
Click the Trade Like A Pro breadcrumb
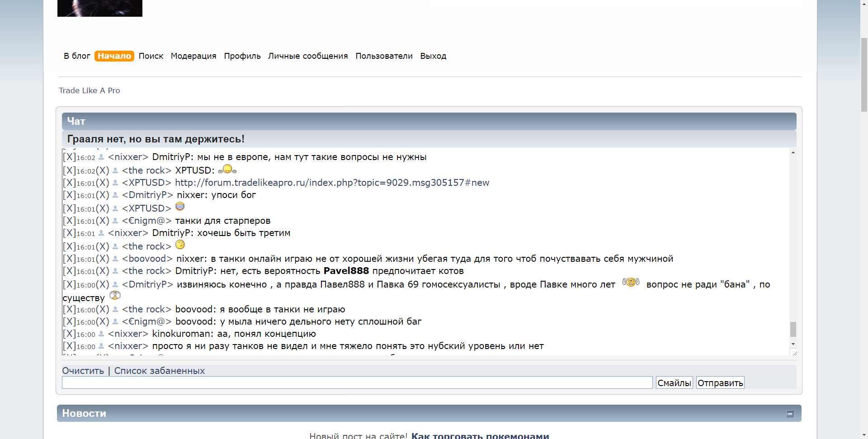tap(90, 90)
